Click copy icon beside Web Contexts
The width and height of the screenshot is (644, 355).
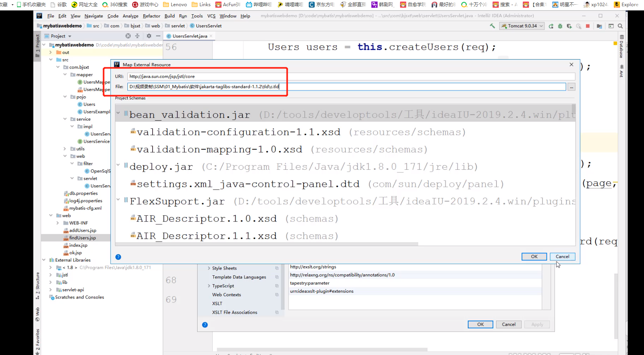[x=277, y=295]
